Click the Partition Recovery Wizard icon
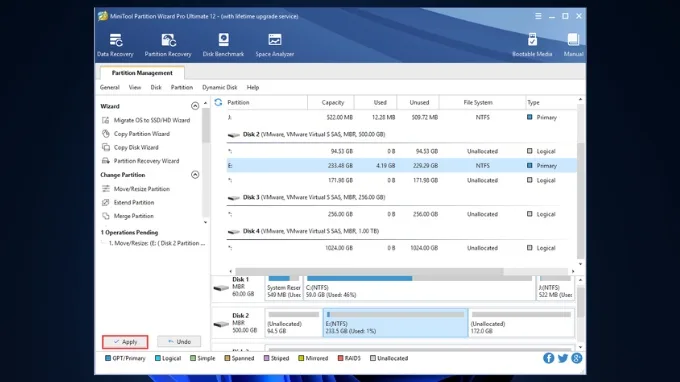Screen dimensions: 680x382 point(105,161)
